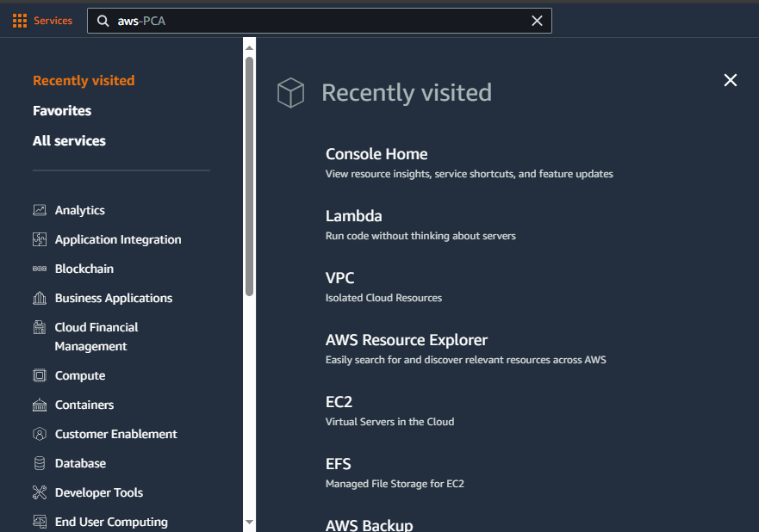Open the Database category

pyautogui.click(x=80, y=463)
